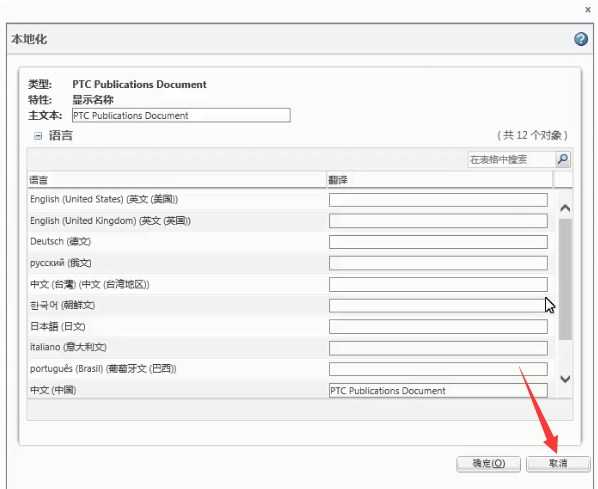Edit the 主文本 text field
Screen dimensions: 598x489
pyautogui.click(x=181, y=115)
